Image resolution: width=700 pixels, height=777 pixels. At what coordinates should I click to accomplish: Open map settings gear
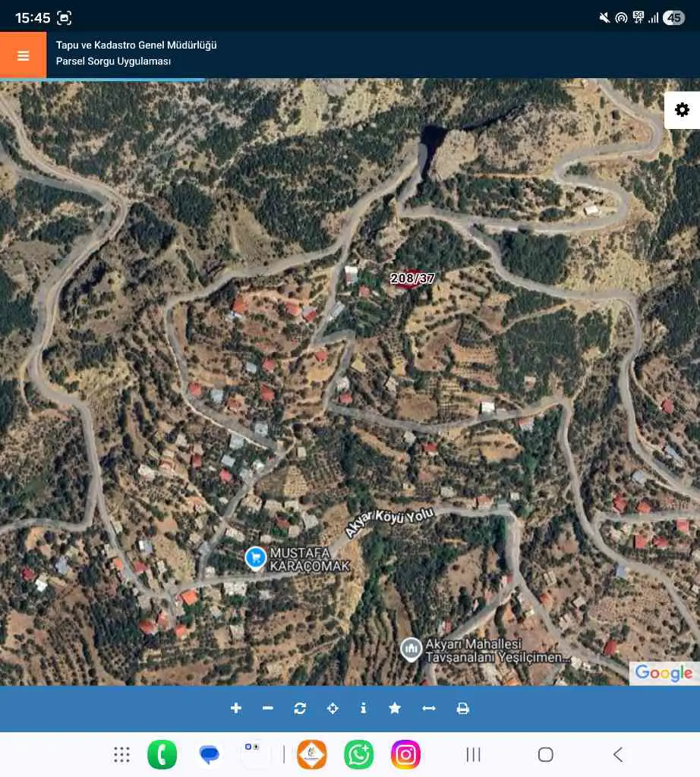[x=682, y=110]
